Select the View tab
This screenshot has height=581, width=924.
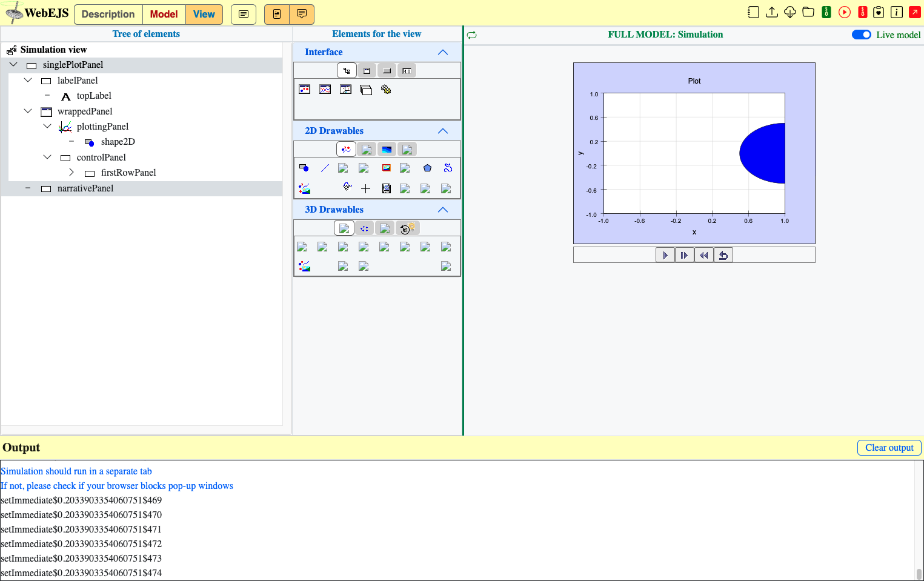point(204,14)
